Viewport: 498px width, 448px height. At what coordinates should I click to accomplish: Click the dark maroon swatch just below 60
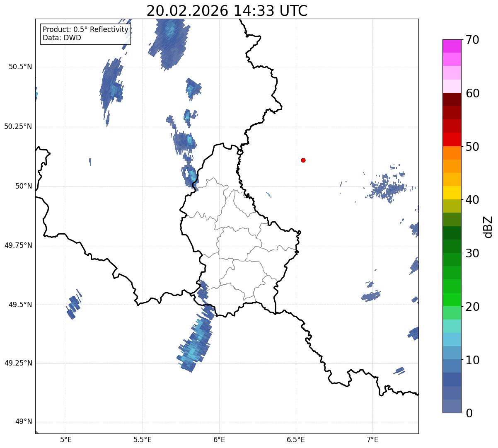coord(452,99)
